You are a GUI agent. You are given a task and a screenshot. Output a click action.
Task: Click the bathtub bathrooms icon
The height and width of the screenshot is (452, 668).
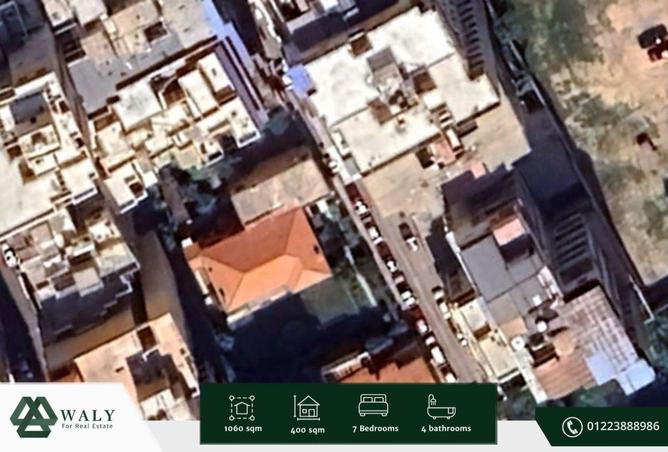(x=441, y=406)
